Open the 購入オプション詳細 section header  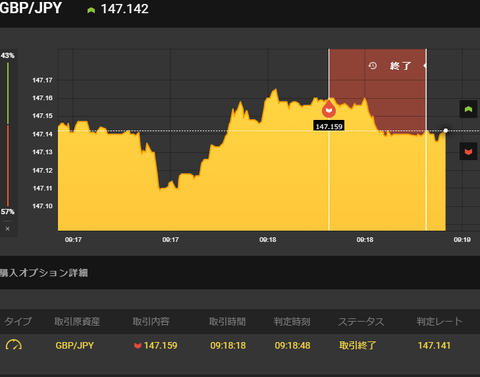pyautogui.click(x=44, y=273)
